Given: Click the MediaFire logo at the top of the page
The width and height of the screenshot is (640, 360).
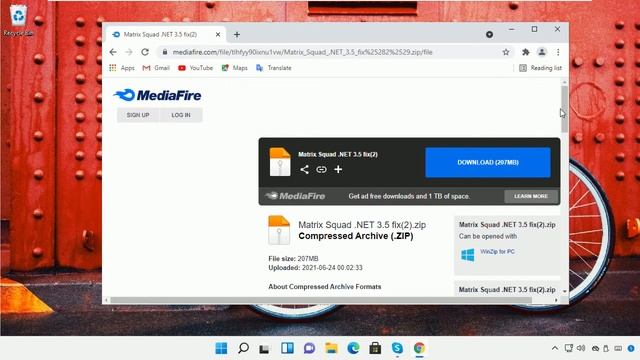Looking at the screenshot, I should click(158, 96).
